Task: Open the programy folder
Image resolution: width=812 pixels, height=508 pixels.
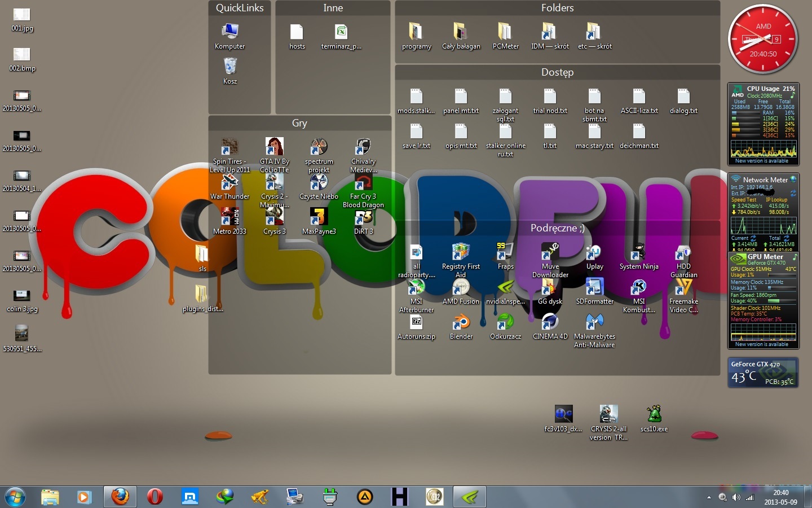Action: (x=416, y=37)
